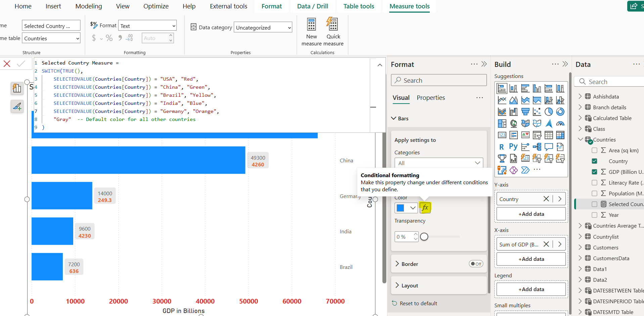The width and height of the screenshot is (644, 316).
Task: Check the Population field in Countries table
Action: 595,193
